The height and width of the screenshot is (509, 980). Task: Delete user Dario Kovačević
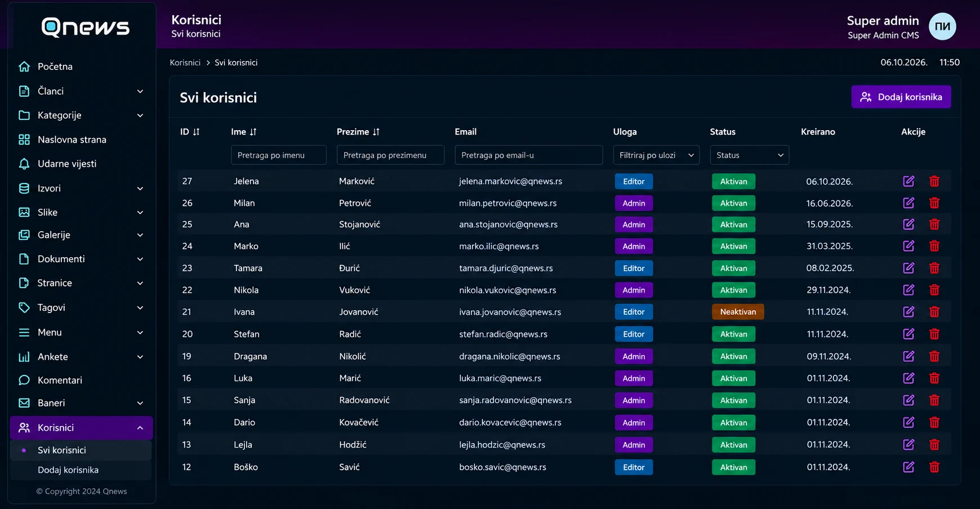click(934, 422)
